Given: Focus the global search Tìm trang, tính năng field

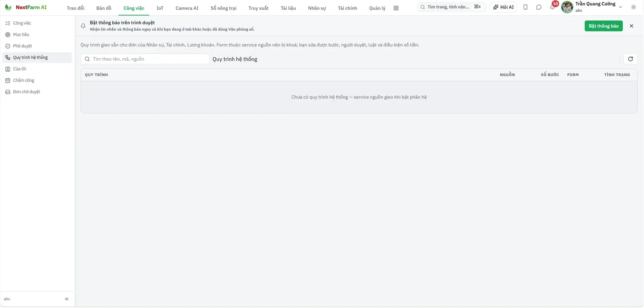Looking at the screenshot, I should pos(451,7).
